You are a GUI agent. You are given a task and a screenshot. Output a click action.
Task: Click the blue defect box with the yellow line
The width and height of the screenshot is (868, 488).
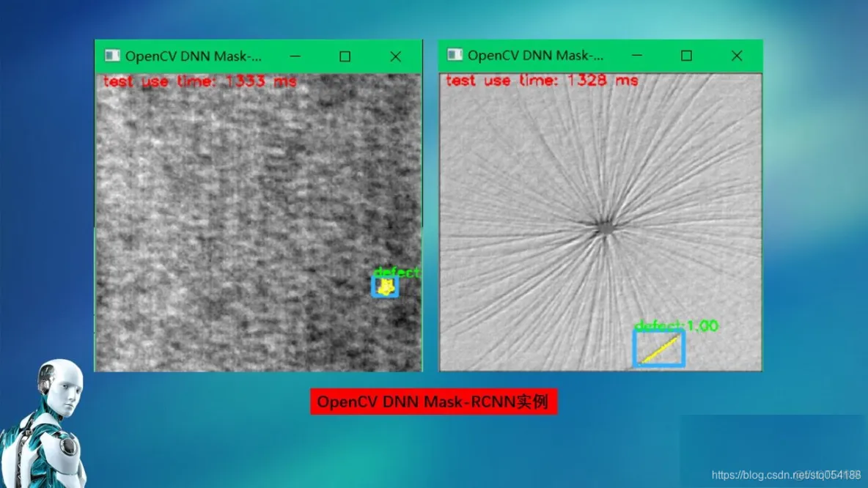pyautogui.click(x=659, y=349)
